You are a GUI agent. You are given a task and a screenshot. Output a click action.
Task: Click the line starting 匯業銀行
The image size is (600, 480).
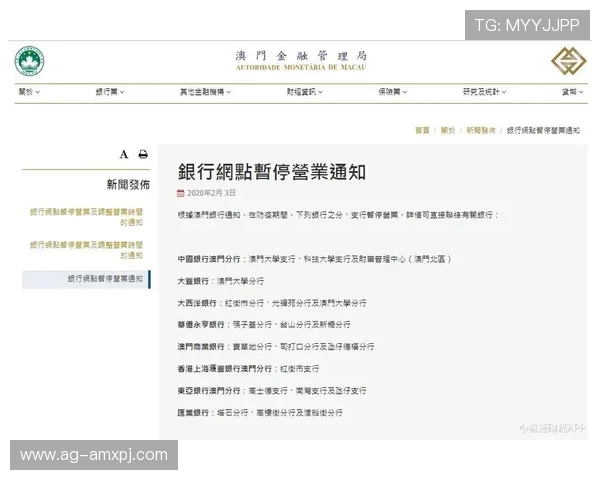pyautogui.click(x=260, y=413)
